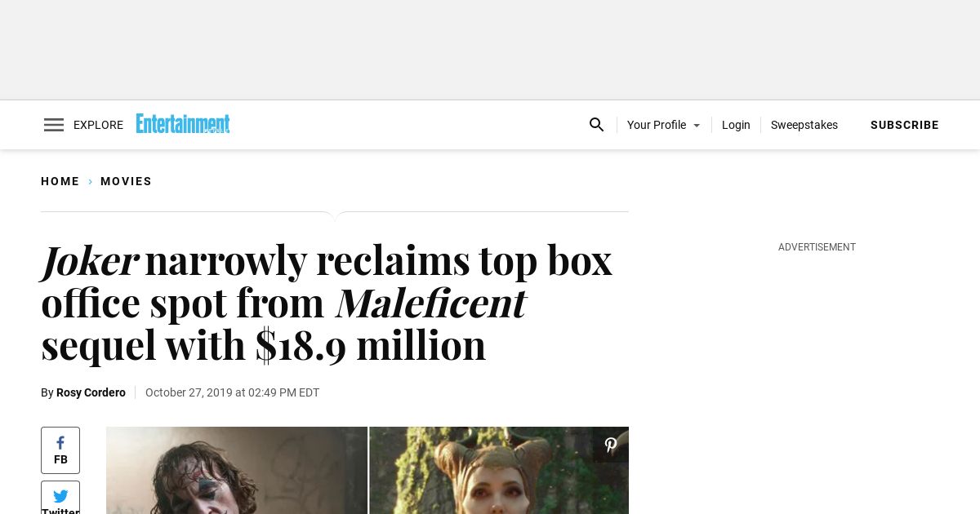
Task: Click the article headline text
Action: tap(327, 302)
